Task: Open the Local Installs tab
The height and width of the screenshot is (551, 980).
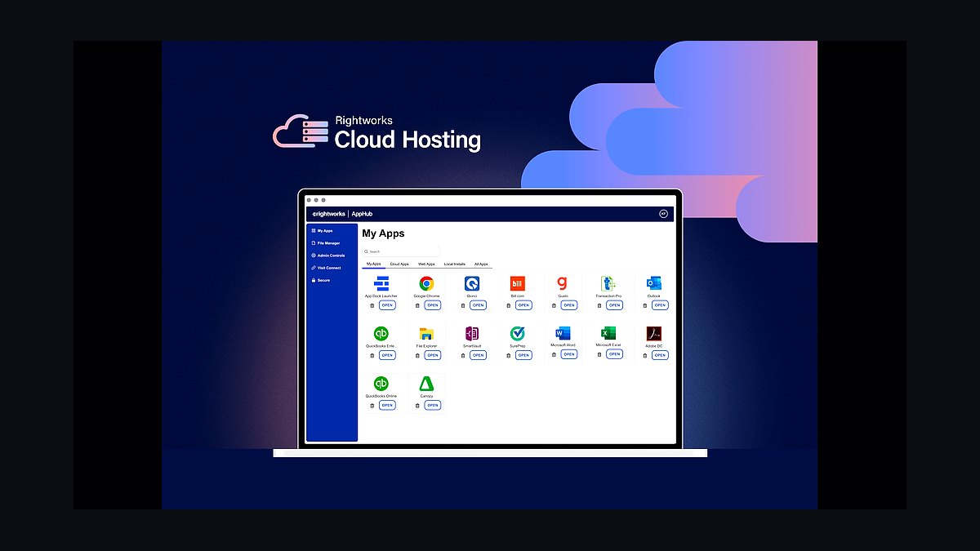Action: pos(455,264)
